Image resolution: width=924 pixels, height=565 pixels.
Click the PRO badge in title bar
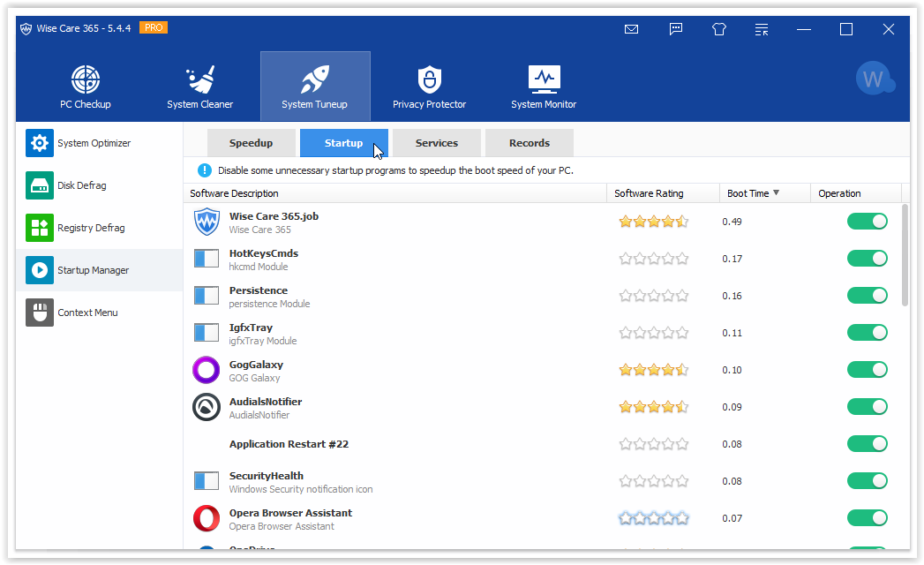click(154, 27)
